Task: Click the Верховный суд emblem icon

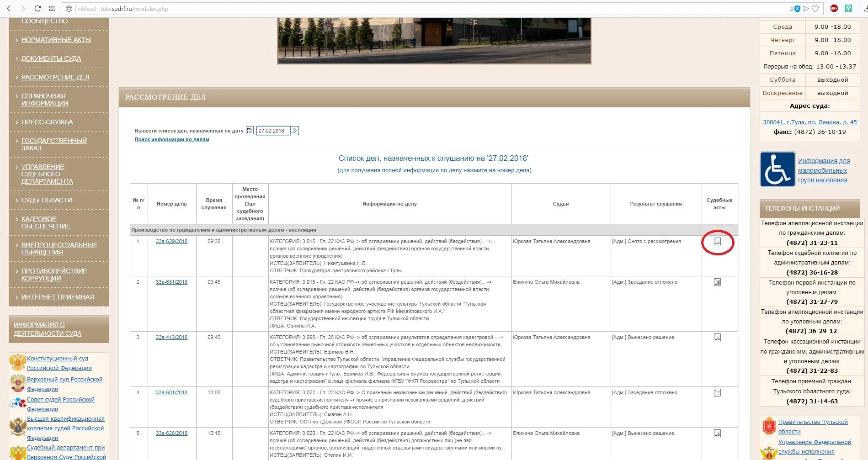Action: click(x=18, y=383)
